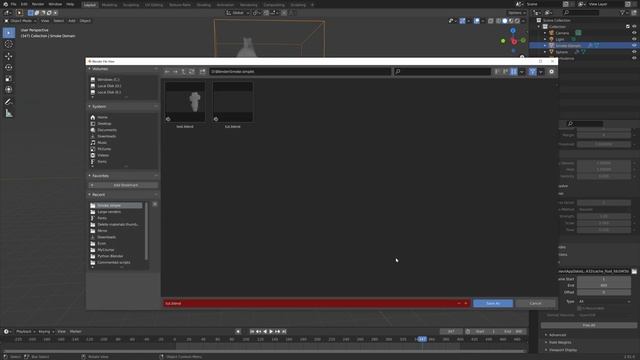Create new folder in file browser
640x360 pixels.
202,71
